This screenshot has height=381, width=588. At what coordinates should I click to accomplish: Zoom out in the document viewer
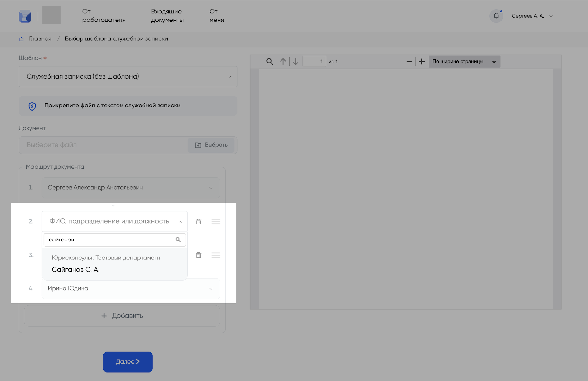pos(409,62)
